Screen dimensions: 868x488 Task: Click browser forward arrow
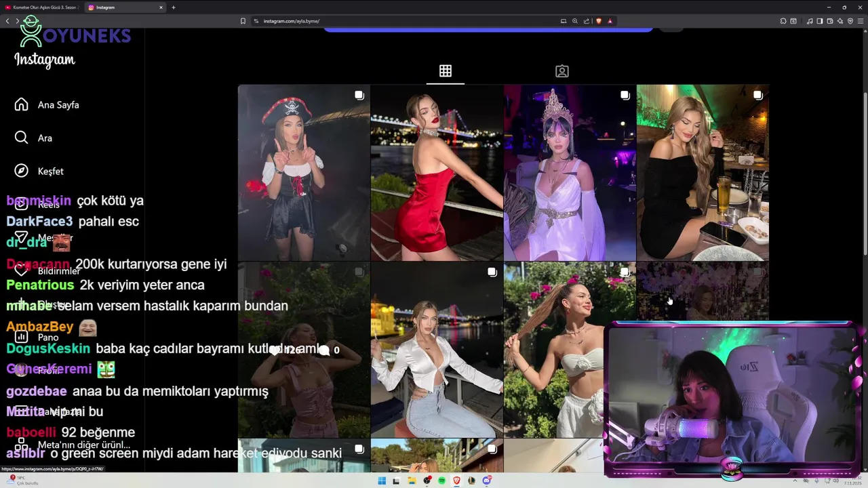pos(17,21)
